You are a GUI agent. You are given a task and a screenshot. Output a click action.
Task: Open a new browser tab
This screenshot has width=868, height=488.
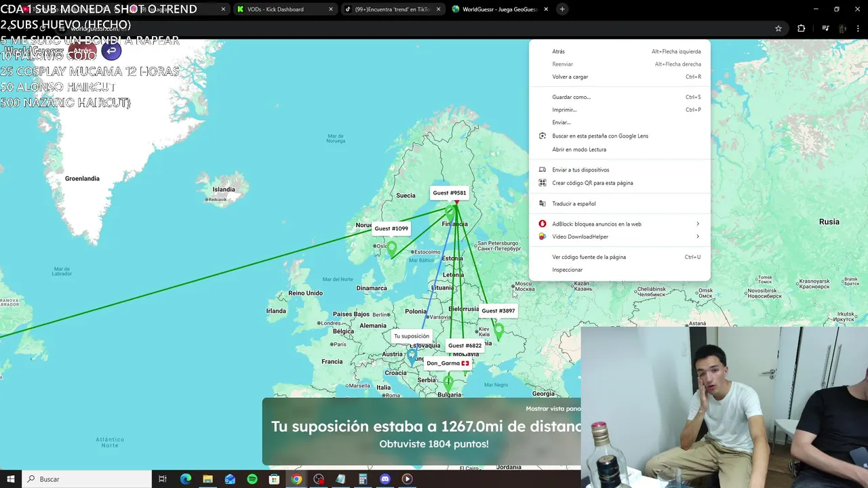point(562,9)
